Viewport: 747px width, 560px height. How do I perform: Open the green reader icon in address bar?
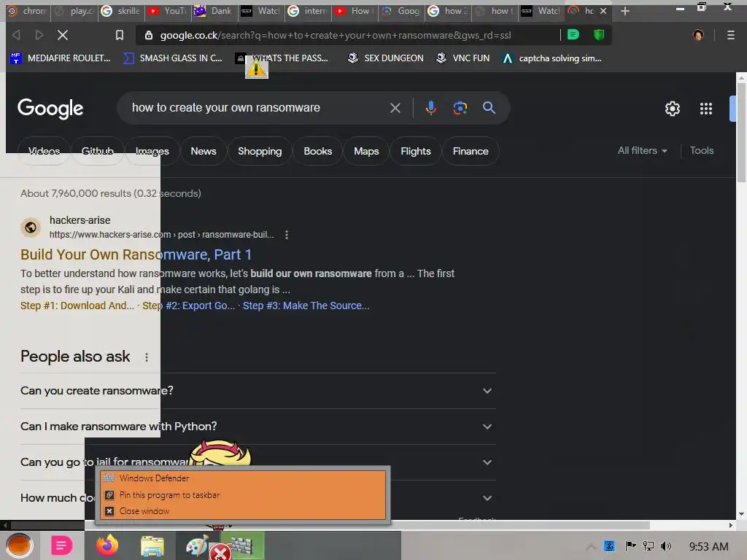[x=573, y=35]
